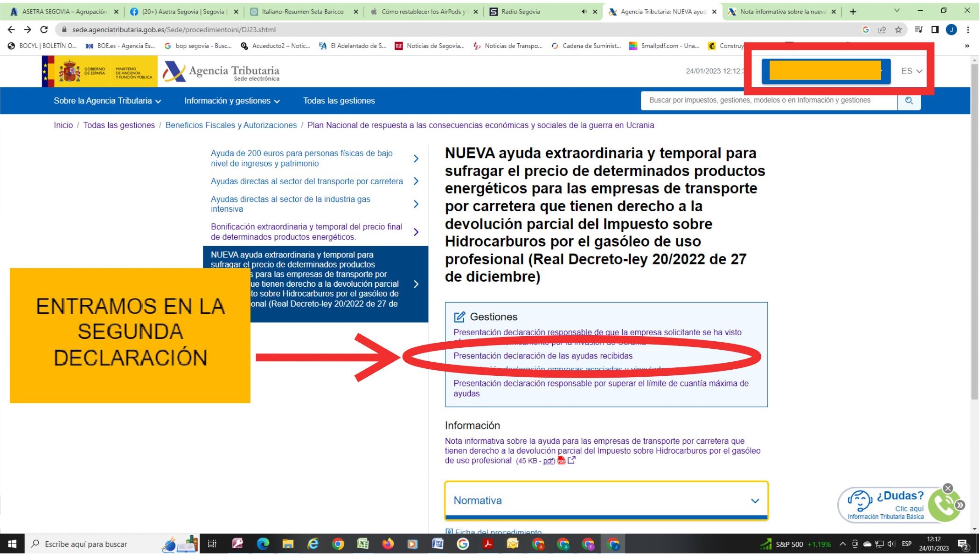This screenshot has width=980, height=559.
Task: Open the PDF icon next to Nota informativa
Action: 561,461
